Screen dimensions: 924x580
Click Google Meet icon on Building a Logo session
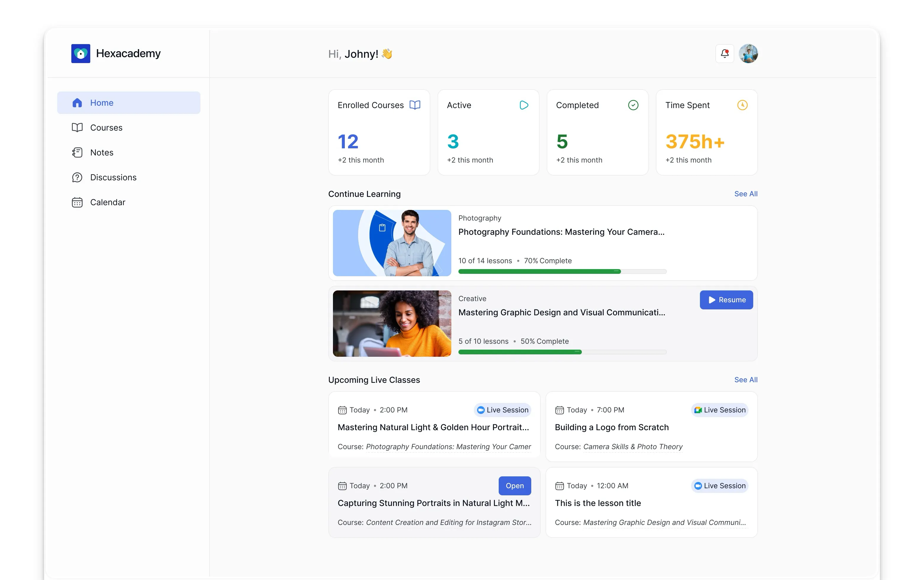tap(698, 410)
